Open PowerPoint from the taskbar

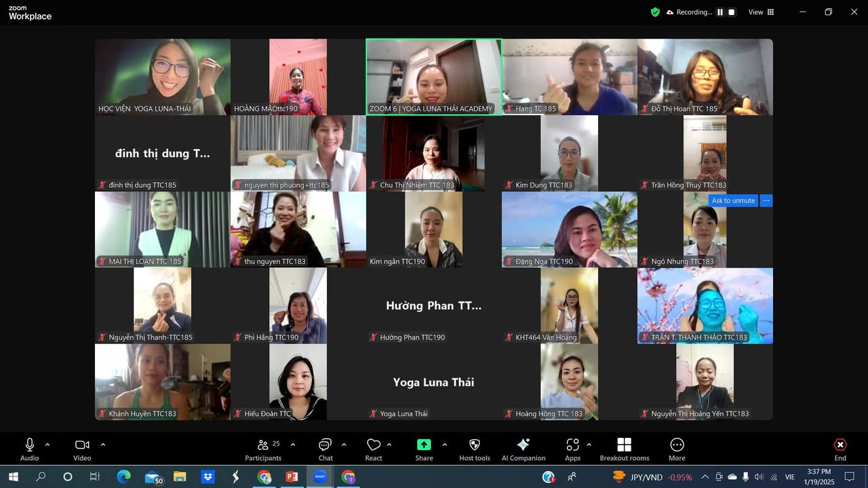point(292,477)
